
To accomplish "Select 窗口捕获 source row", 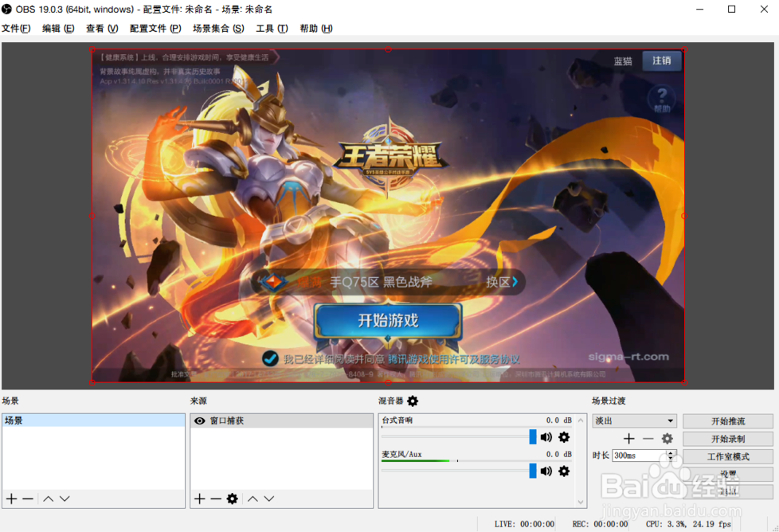I will pos(281,421).
